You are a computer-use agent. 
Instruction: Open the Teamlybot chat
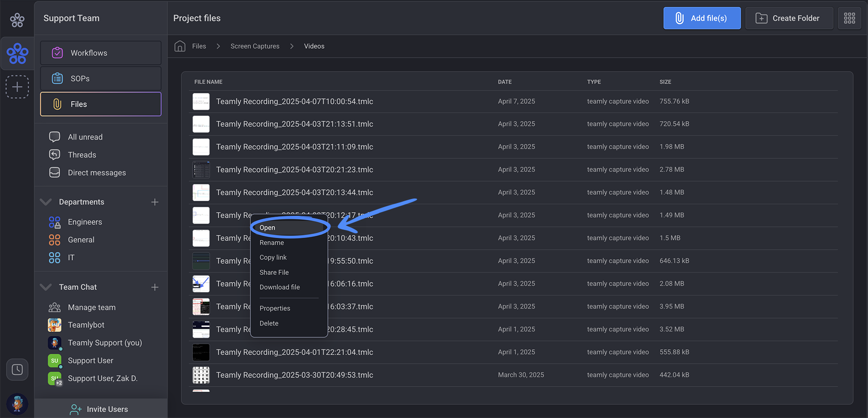coord(86,325)
